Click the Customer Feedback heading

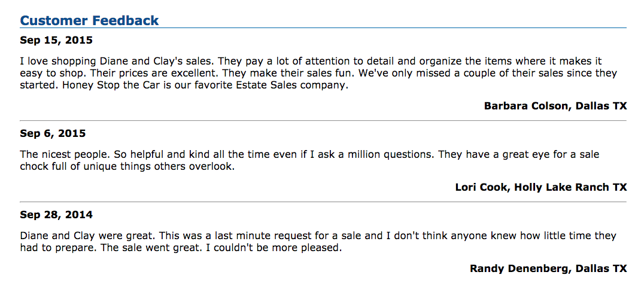(89, 21)
